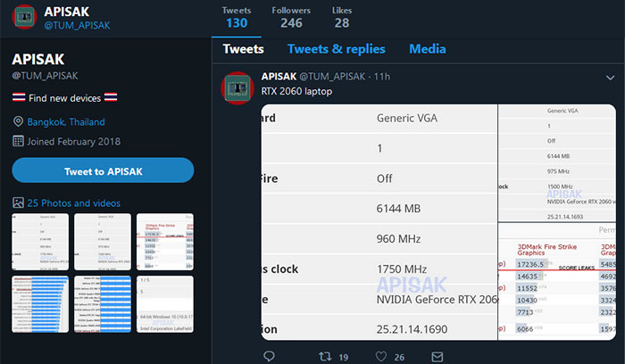
Task: Open the large Generic VGA tweet image
Action: [379, 222]
